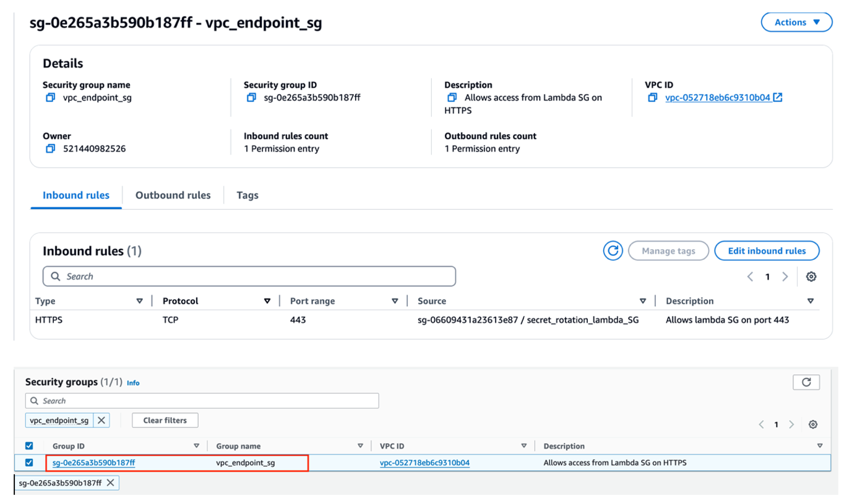Open Security groups preferences gear
The height and width of the screenshot is (504, 852).
tap(813, 424)
